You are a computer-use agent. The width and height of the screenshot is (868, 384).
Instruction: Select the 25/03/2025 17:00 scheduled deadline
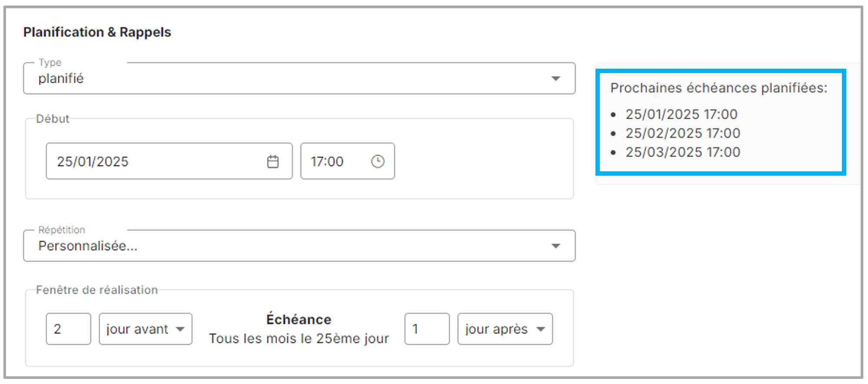click(x=682, y=152)
